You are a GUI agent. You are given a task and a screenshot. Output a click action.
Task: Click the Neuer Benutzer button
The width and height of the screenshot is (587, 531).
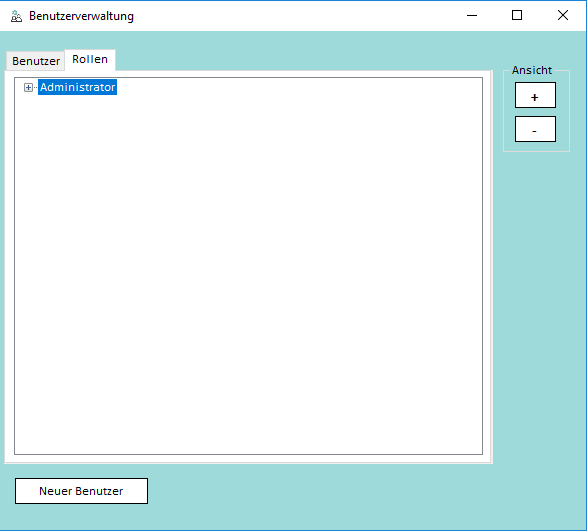(81, 491)
